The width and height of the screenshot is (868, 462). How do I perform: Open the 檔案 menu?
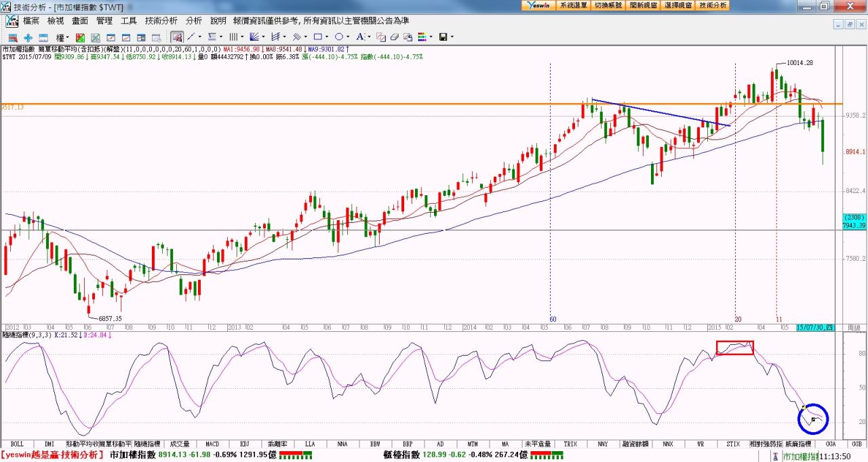click(x=31, y=21)
